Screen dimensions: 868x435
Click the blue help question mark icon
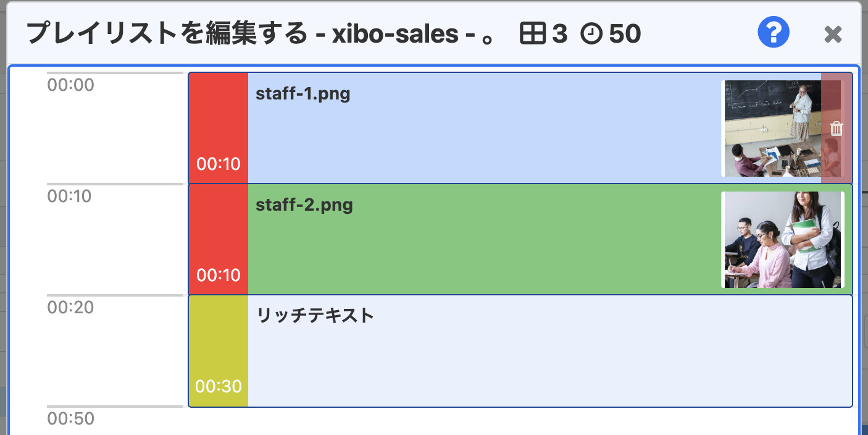[774, 32]
